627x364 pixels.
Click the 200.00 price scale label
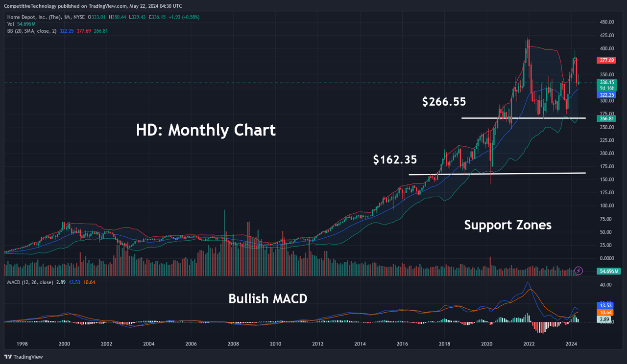tap(606, 153)
